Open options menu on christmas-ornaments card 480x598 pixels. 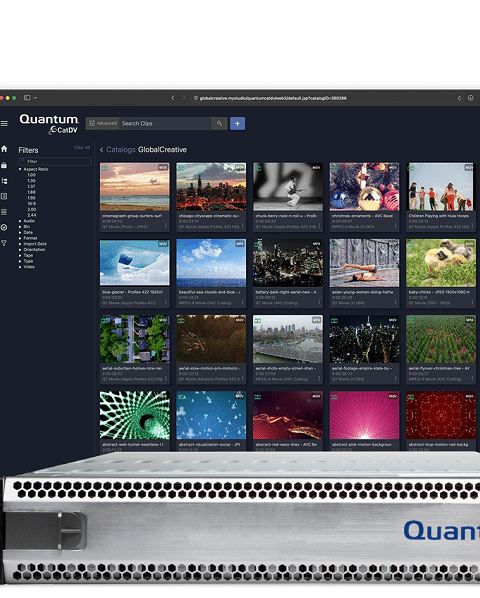pyautogui.click(x=396, y=226)
